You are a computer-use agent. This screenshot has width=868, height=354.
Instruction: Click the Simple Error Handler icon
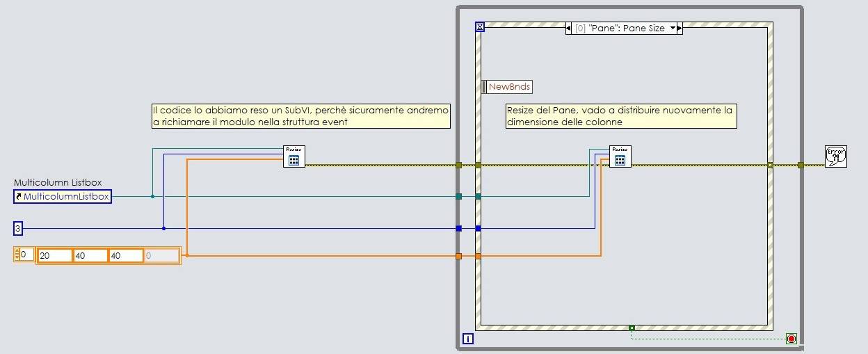point(835,156)
